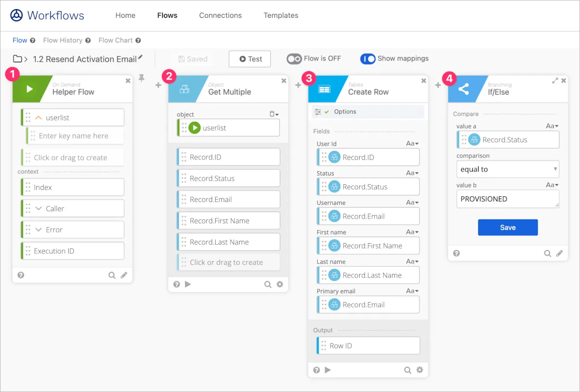This screenshot has width=580, height=392.
Task: Open the First name Aa type dropdown
Action: click(412, 232)
